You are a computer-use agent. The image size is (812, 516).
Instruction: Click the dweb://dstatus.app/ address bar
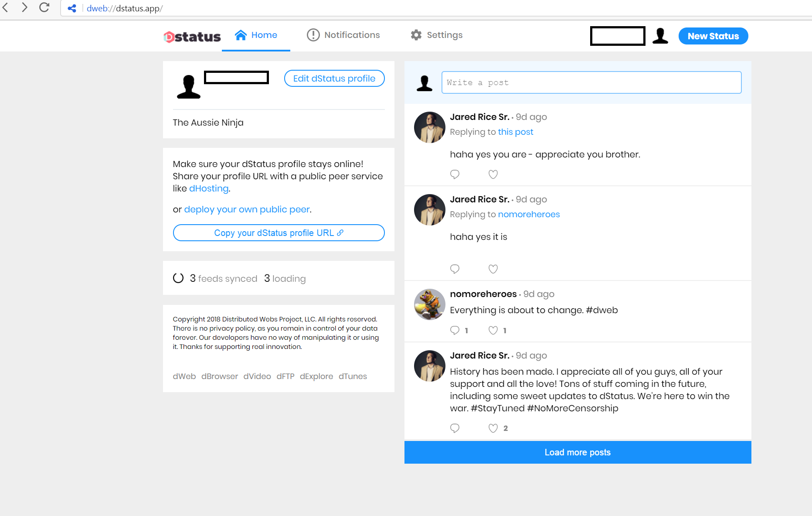click(x=436, y=8)
